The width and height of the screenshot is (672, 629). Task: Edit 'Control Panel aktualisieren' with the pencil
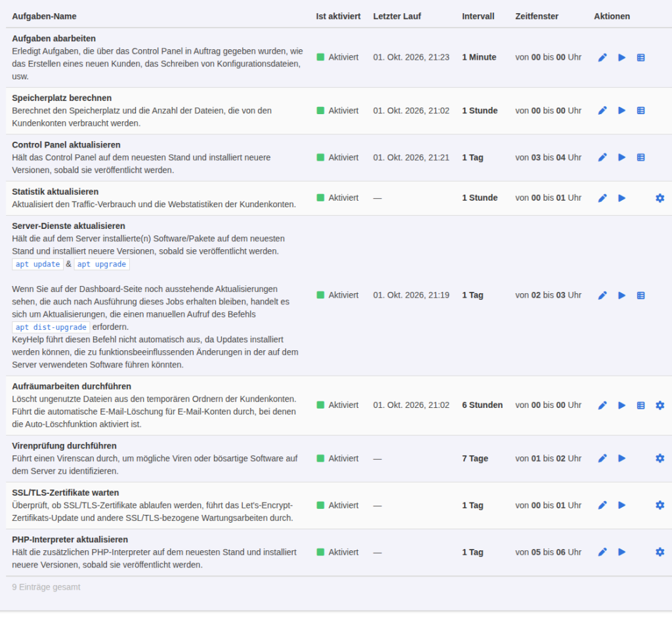(602, 157)
